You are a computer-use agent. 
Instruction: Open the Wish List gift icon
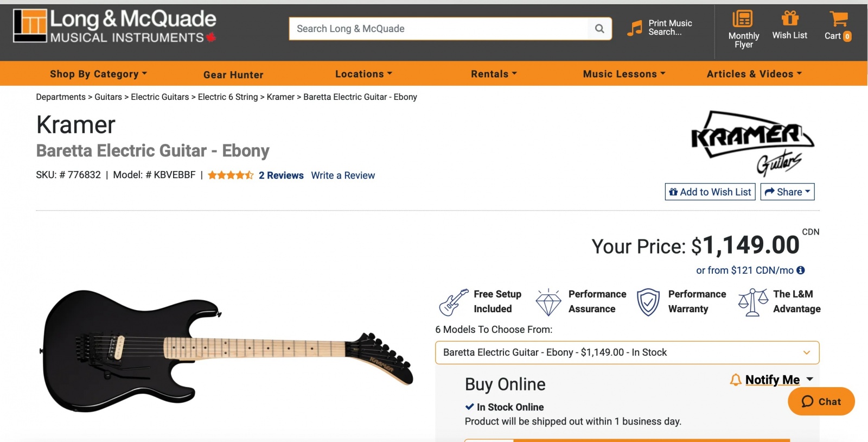tap(789, 19)
